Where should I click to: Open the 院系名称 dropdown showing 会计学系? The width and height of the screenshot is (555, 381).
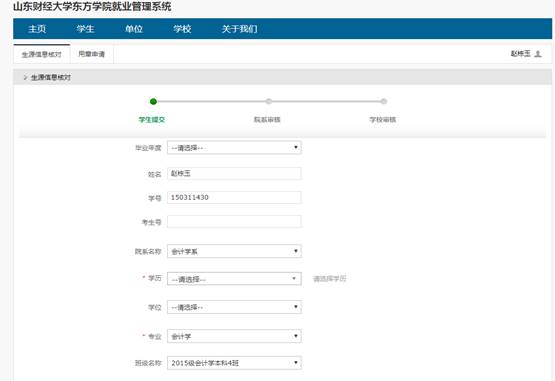[234, 251]
